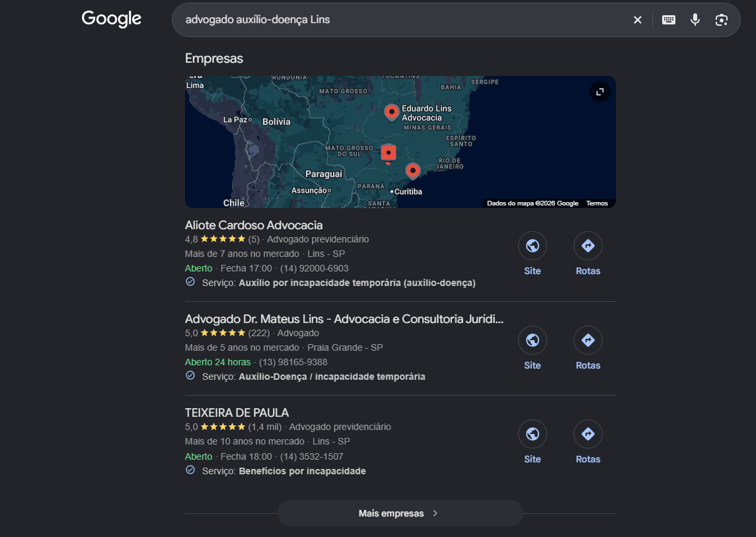Image resolution: width=756 pixels, height=537 pixels.
Task: Click Paraguai label on the map
Action: [x=324, y=174]
